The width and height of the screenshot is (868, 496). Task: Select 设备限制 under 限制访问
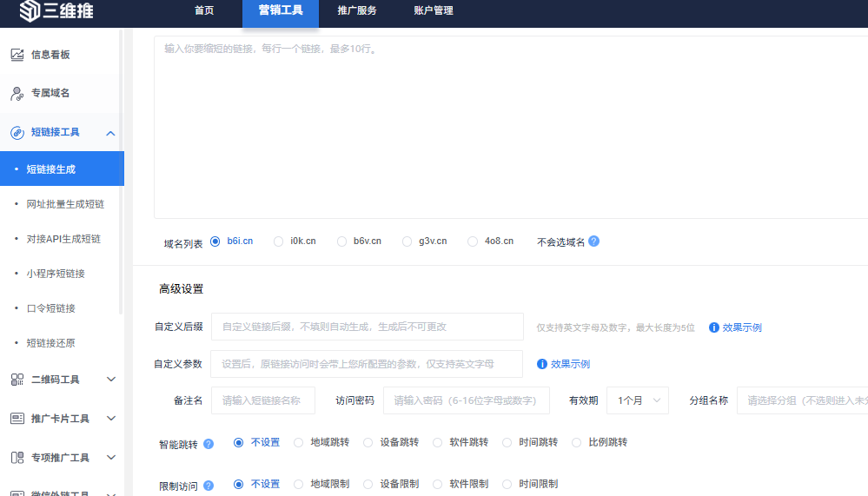coord(369,485)
